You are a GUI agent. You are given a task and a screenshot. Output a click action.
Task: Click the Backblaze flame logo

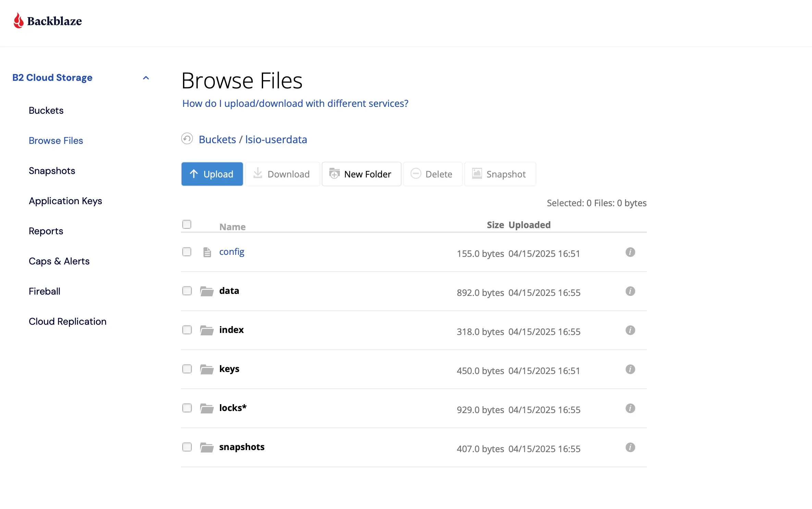click(x=19, y=21)
